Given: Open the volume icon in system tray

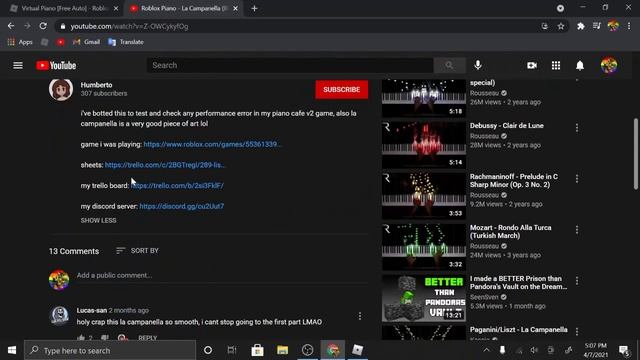Looking at the screenshot, I should [x=534, y=350].
